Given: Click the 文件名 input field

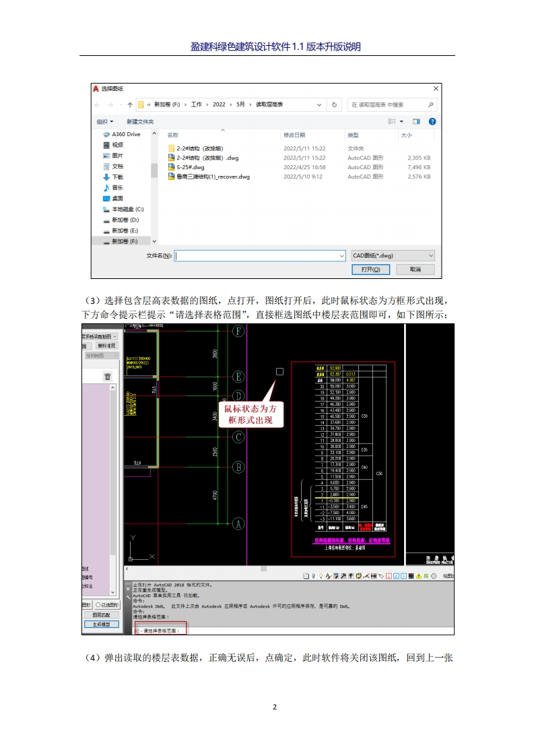Looking at the screenshot, I should click(x=259, y=256).
